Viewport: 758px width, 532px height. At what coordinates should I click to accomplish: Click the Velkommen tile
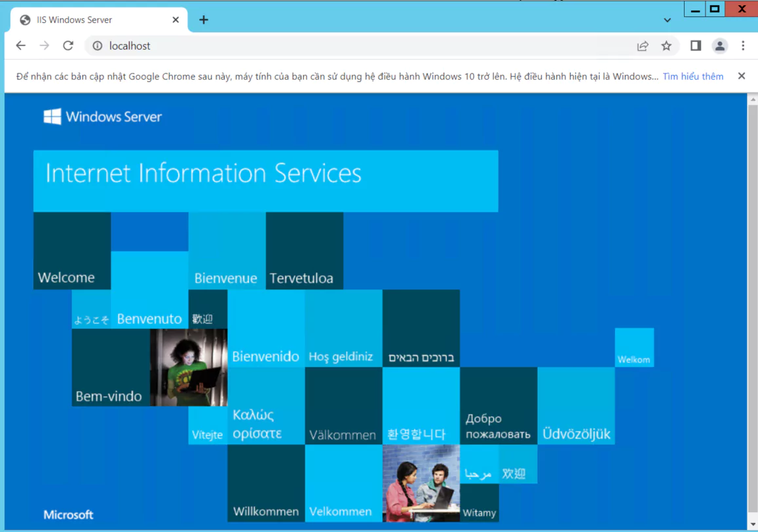(344, 483)
